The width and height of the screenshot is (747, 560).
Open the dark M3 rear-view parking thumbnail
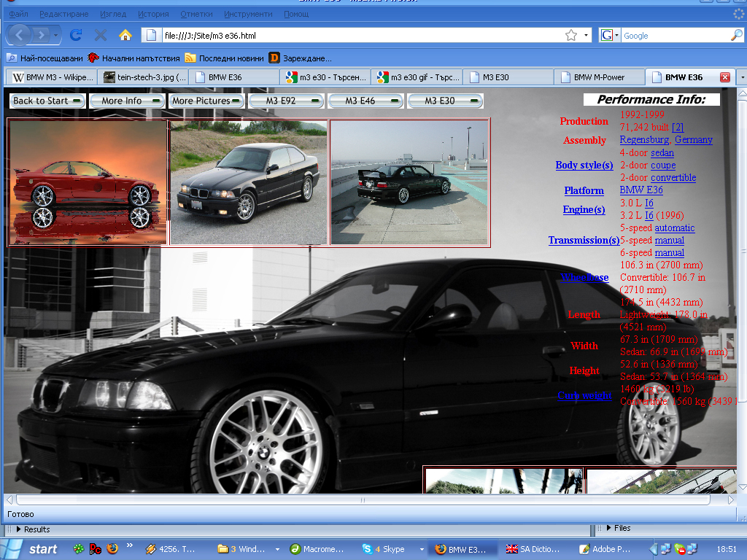tap(410, 182)
